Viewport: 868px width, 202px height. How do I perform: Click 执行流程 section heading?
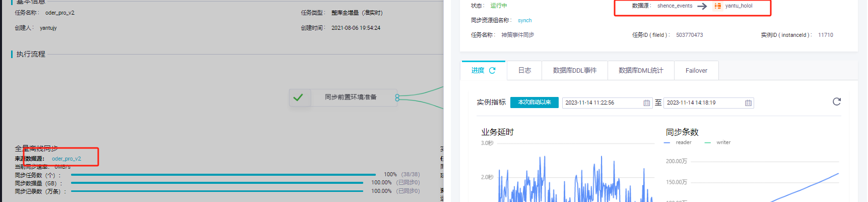[x=31, y=54]
